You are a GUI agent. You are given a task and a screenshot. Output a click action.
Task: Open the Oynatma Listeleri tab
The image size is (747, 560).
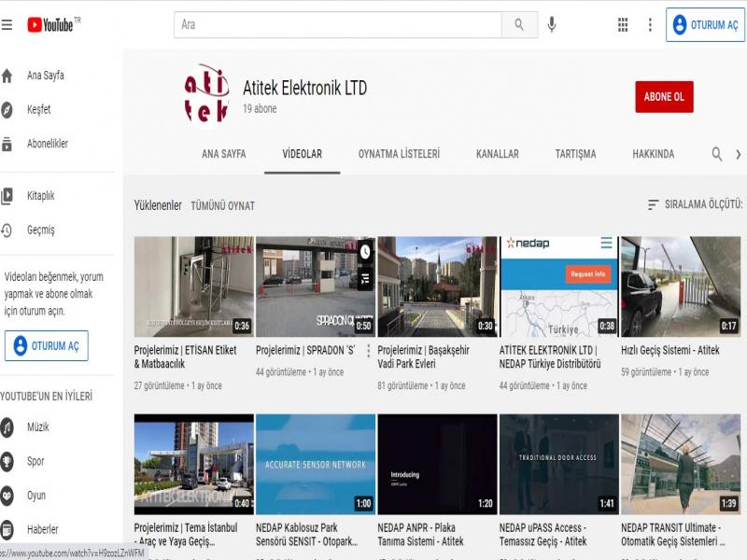tap(399, 154)
